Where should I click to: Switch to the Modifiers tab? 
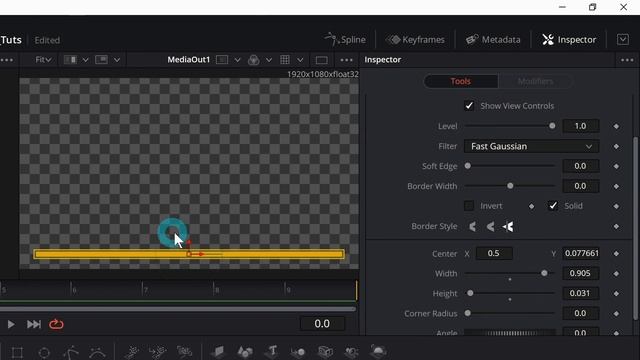(x=535, y=81)
